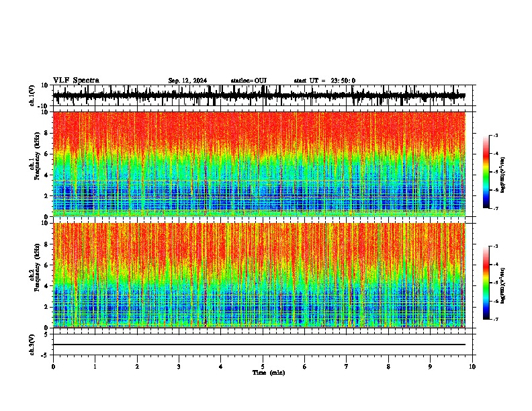
Task: Click the ch.1 voltage waveform trace
Action: [x=259, y=95]
